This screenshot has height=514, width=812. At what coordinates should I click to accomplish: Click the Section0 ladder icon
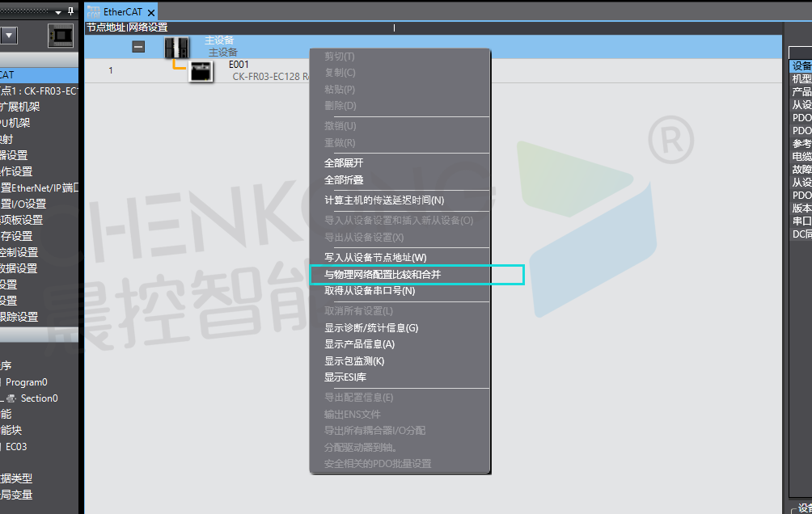(x=11, y=398)
